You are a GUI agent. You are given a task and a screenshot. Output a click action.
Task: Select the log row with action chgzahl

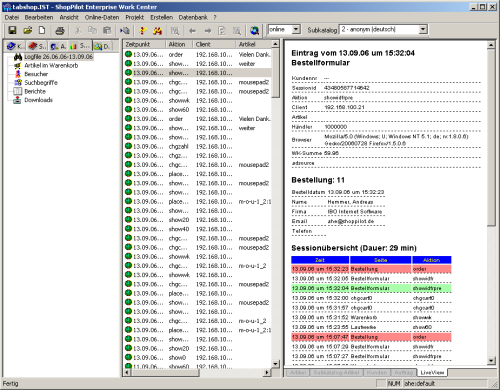click(197, 146)
